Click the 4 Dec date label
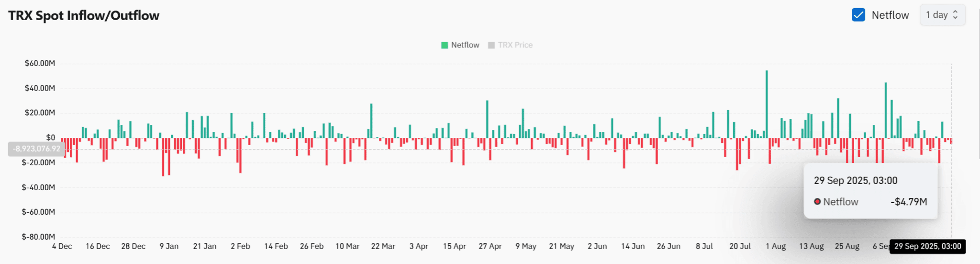 pyautogui.click(x=62, y=246)
